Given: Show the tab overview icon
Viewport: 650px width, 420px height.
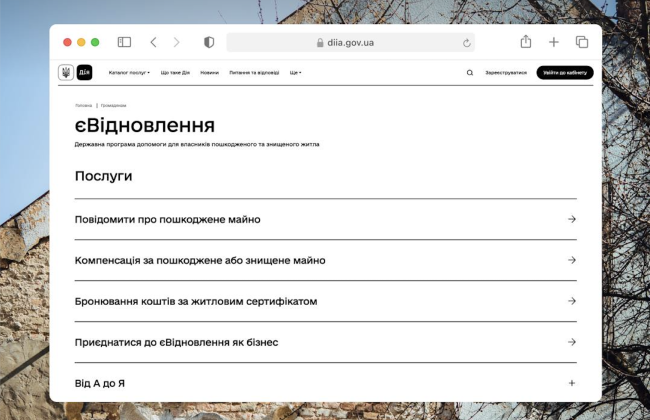Looking at the screenshot, I should (582, 42).
